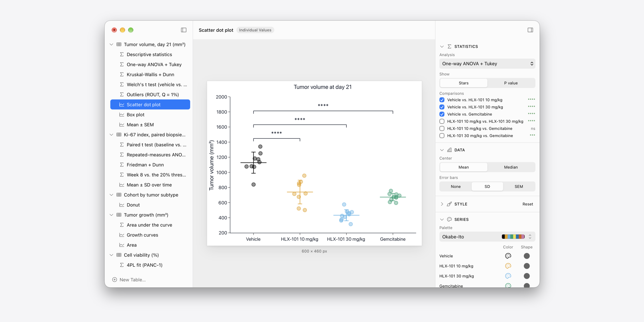Click the Reset style button
644x322 pixels.
(x=528, y=204)
